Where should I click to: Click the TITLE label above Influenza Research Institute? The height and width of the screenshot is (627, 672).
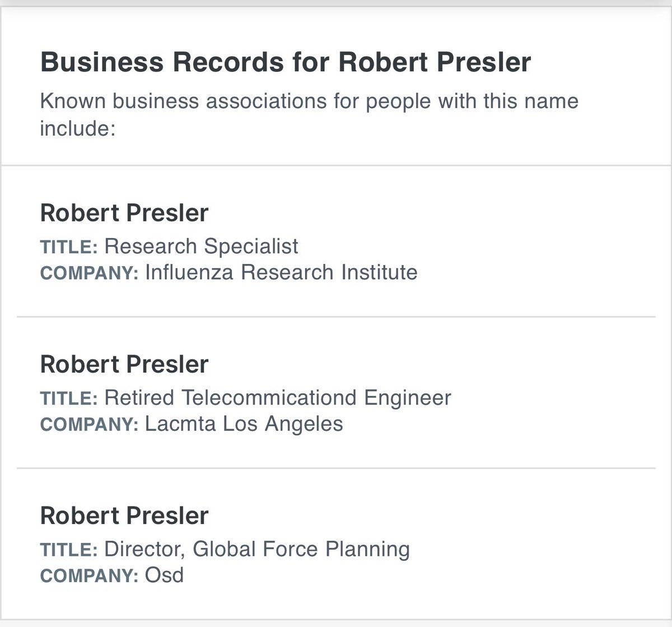tap(69, 247)
